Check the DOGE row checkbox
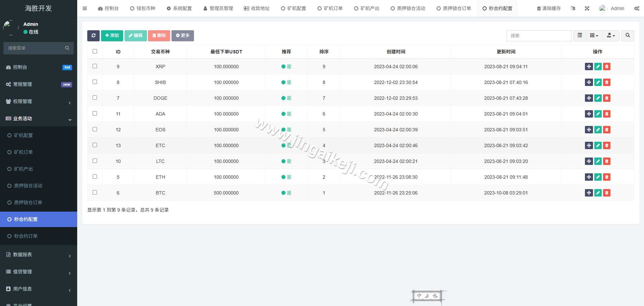 95,98
